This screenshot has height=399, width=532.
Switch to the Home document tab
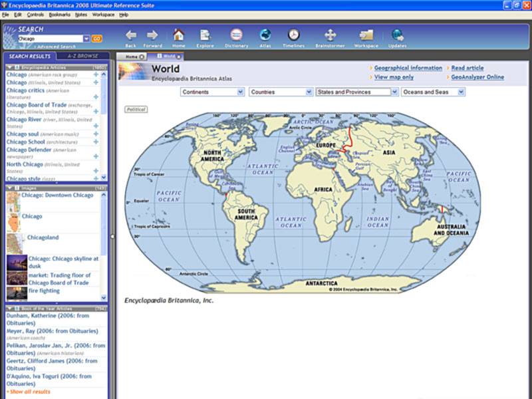132,57
